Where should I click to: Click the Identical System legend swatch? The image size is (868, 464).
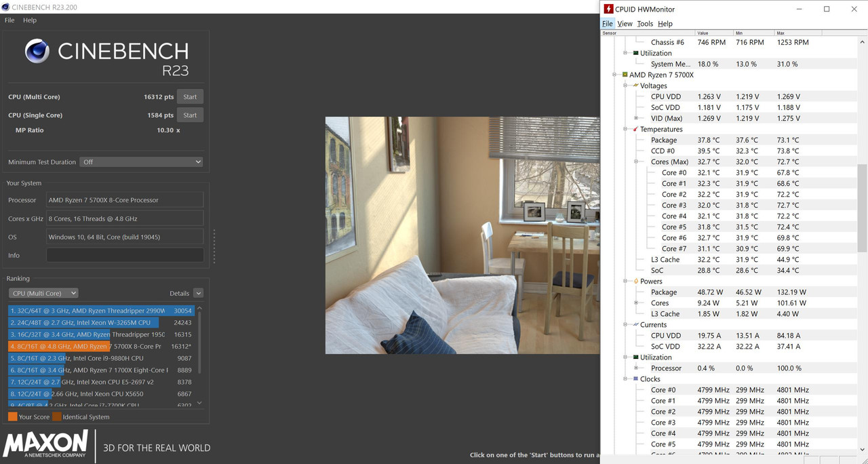(x=57, y=417)
